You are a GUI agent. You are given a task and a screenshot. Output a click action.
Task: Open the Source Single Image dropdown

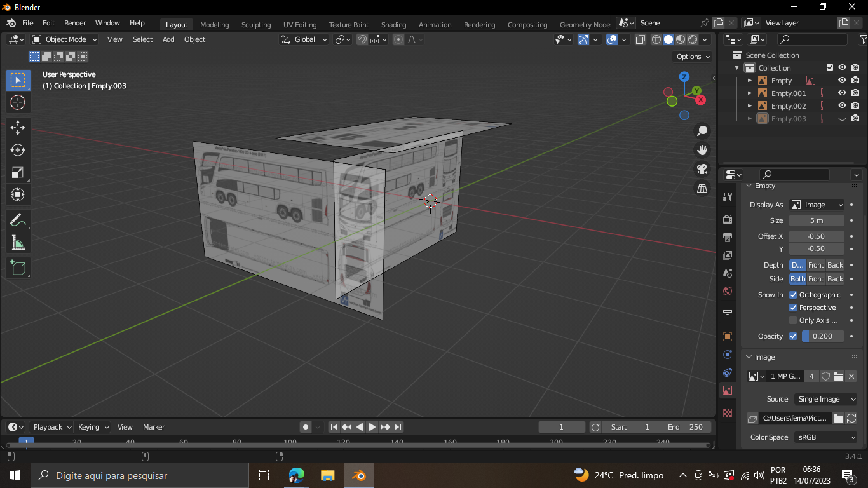click(826, 399)
